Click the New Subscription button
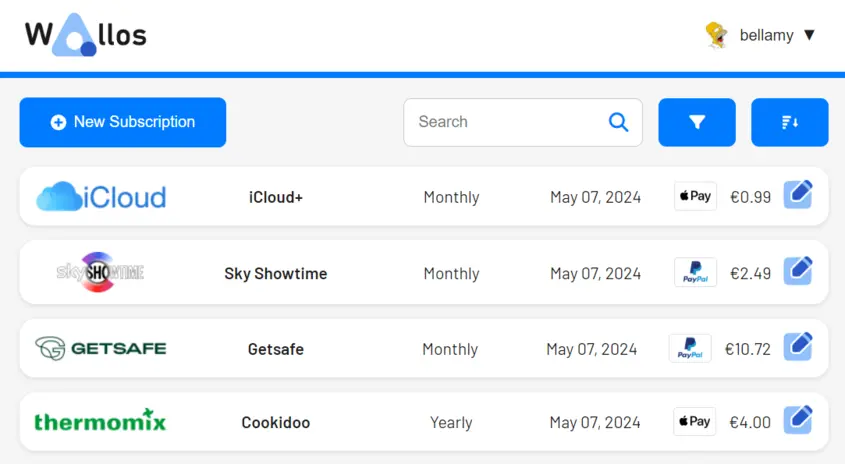The image size is (845, 464). [x=123, y=122]
